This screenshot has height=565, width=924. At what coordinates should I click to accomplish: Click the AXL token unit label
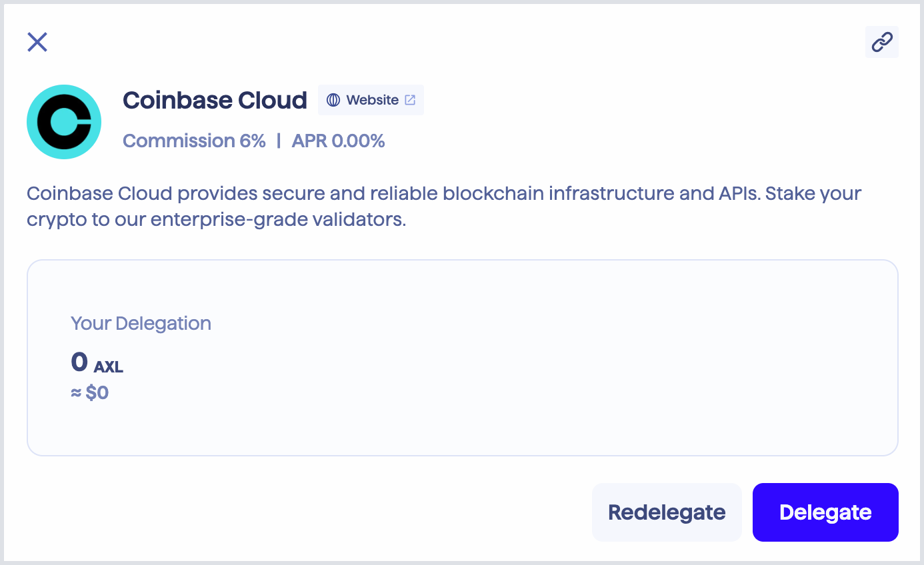point(109,366)
